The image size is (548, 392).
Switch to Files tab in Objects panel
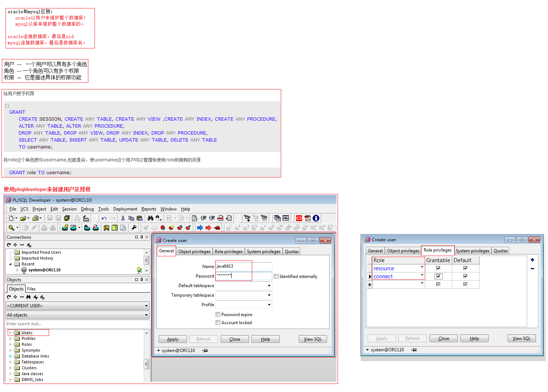(31, 289)
